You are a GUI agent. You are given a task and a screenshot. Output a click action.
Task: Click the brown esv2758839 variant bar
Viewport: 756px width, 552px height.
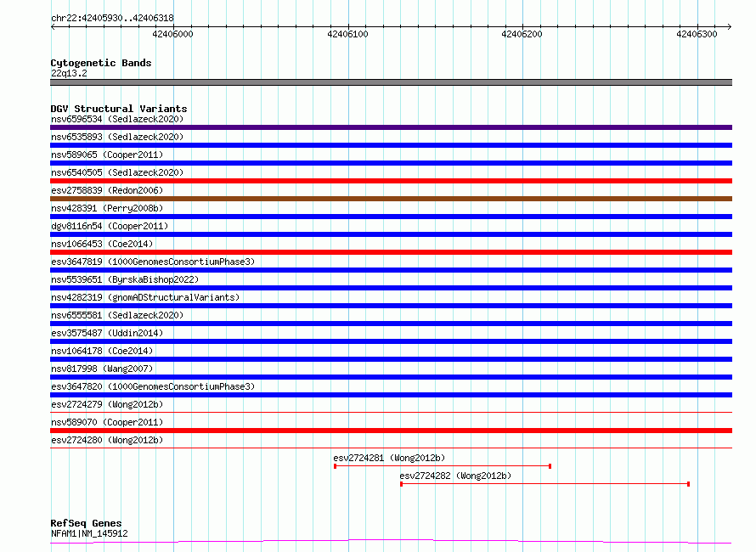391,199
